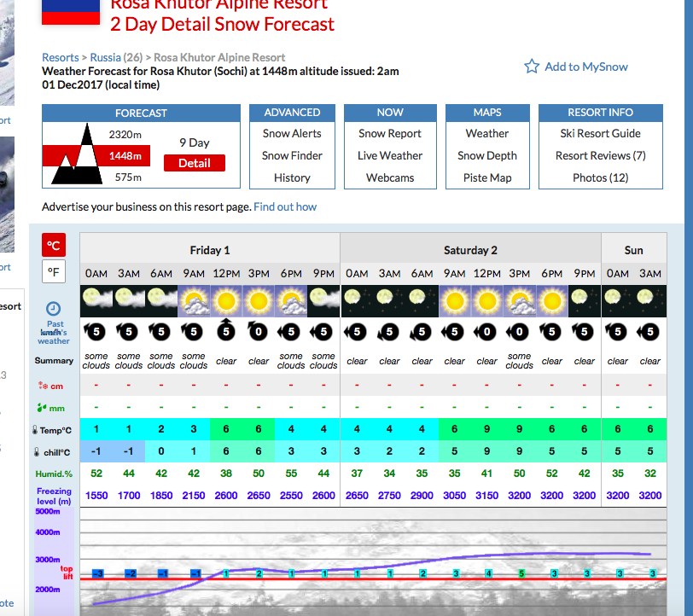Click the Russian flag icon
Image resolution: width=693 pixels, height=616 pixels.
click(71, 12)
